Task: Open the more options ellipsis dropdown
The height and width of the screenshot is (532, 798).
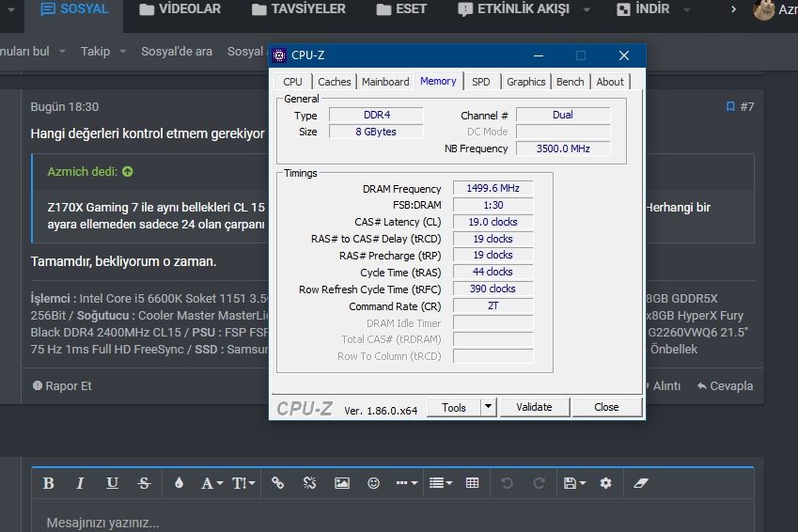Action: [407, 482]
